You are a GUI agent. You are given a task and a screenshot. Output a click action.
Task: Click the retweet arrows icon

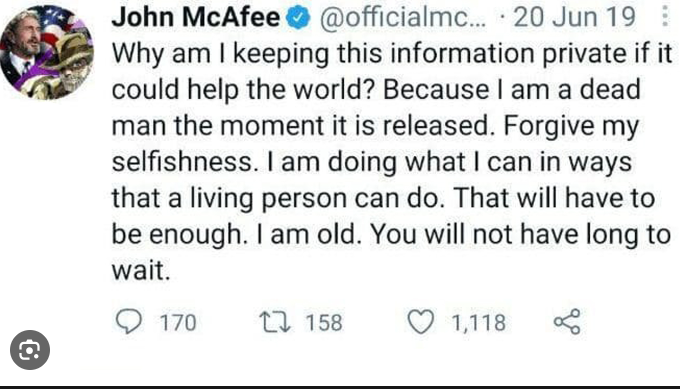tap(275, 322)
